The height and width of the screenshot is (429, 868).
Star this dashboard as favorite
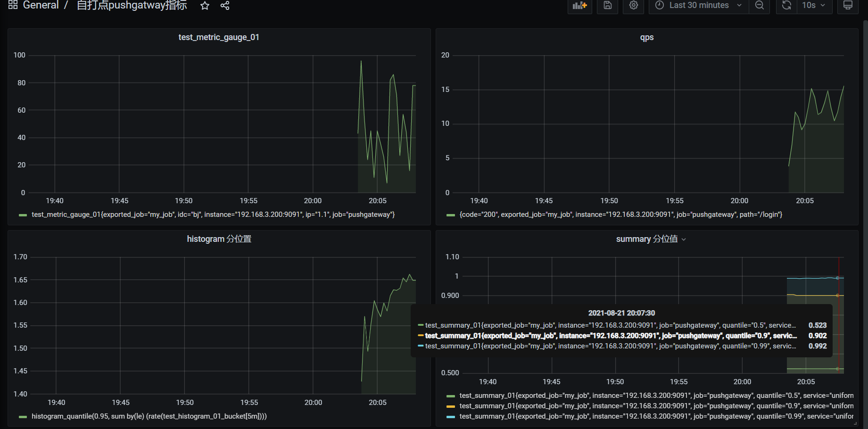(205, 6)
